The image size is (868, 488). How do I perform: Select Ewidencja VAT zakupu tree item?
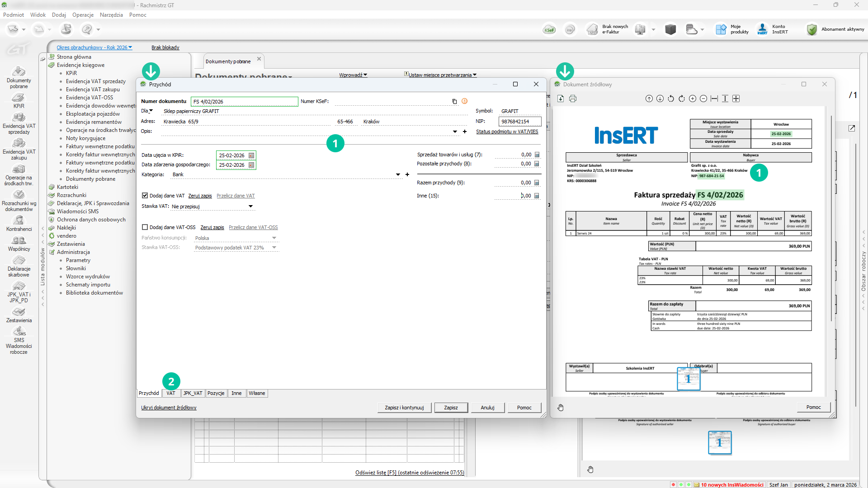coord(93,89)
